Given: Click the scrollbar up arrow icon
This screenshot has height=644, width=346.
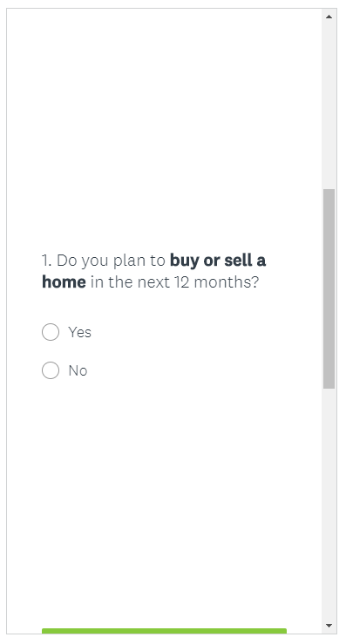Looking at the screenshot, I should coord(329,17).
